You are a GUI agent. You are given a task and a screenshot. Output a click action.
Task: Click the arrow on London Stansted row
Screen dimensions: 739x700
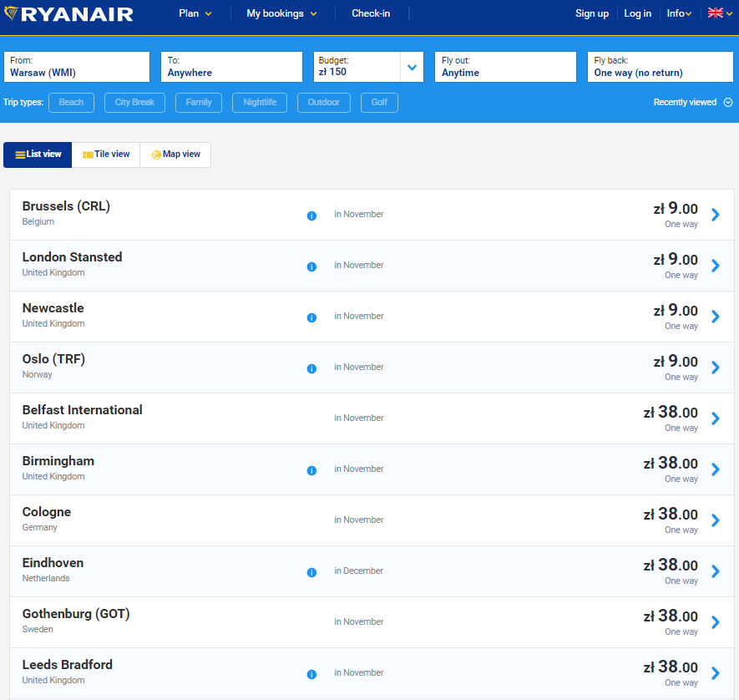[x=716, y=266]
